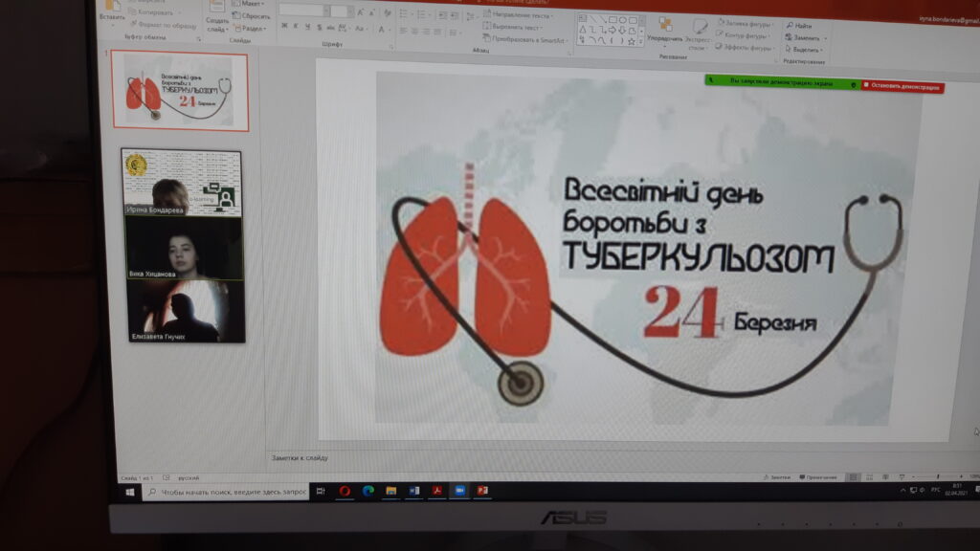Screen dimensions: 980x551
Task: Click Найти find button
Action: 799,26
